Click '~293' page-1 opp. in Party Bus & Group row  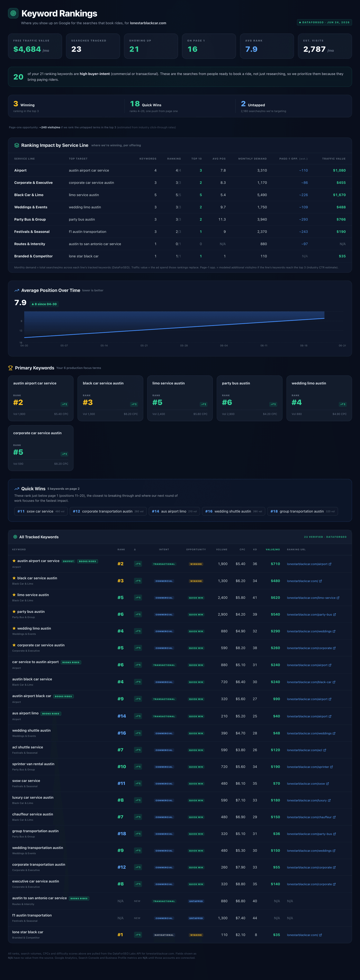click(x=303, y=219)
